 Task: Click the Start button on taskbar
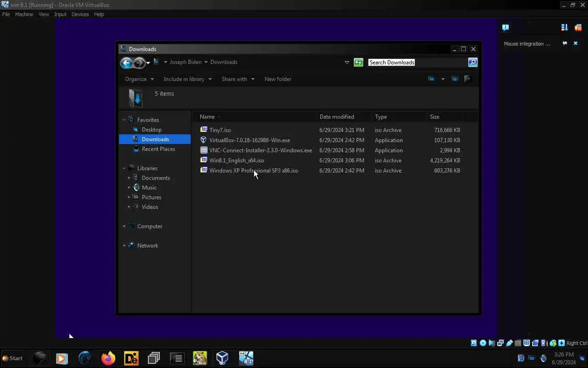click(12, 358)
